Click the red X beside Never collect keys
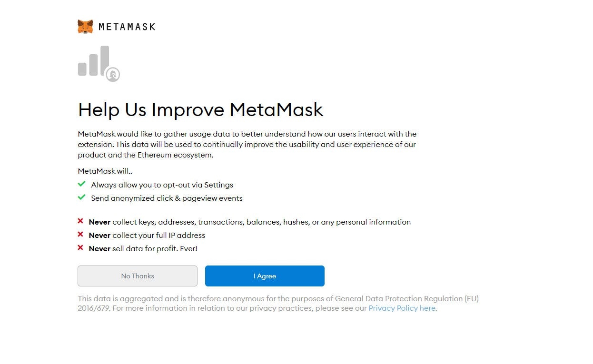The width and height of the screenshot is (593, 364). (x=80, y=221)
